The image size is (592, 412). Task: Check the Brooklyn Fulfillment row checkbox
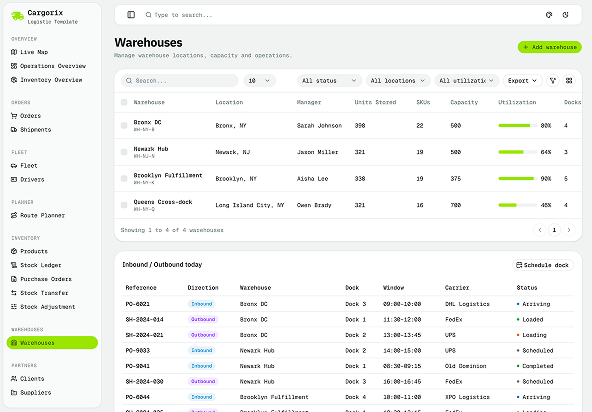124,178
